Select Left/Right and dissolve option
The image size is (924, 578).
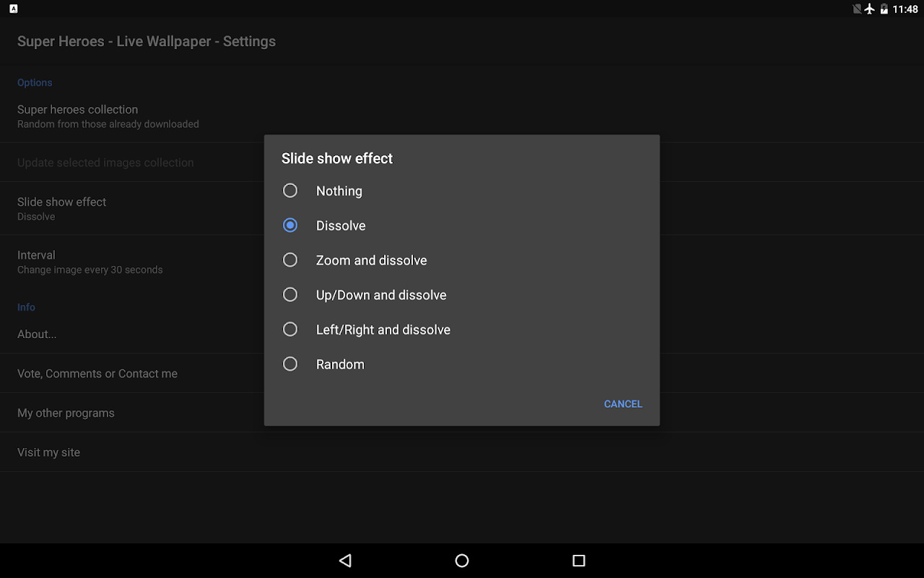click(x=290, y=329)
